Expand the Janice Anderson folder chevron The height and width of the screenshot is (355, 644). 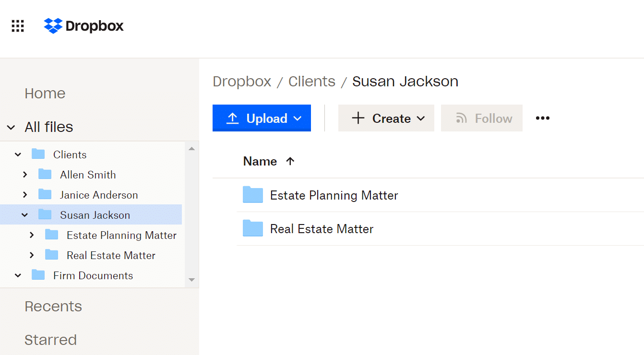pos(25,195)
